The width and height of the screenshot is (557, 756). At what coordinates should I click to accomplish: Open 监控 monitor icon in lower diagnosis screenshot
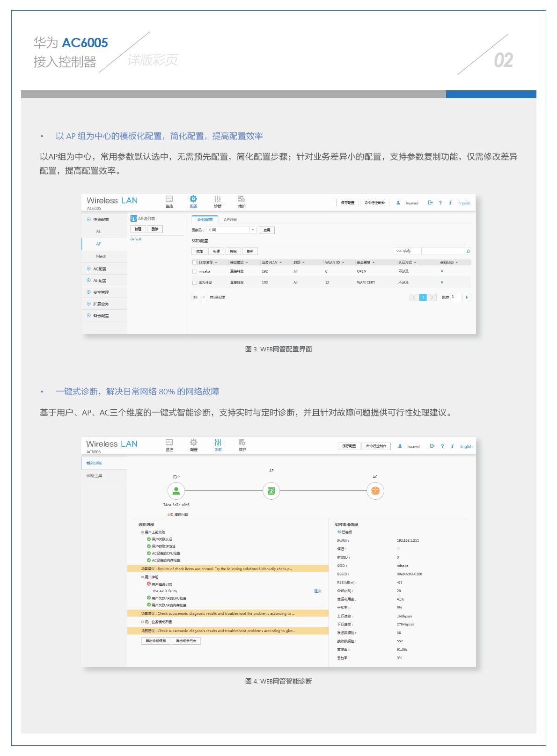[x=169, y=442]
